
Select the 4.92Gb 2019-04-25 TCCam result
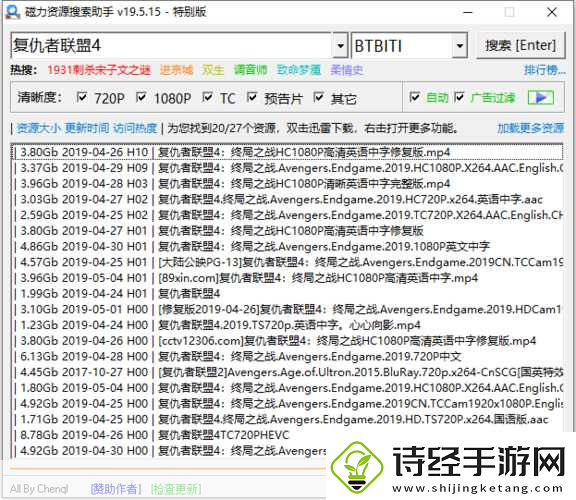tap(288, 404)
